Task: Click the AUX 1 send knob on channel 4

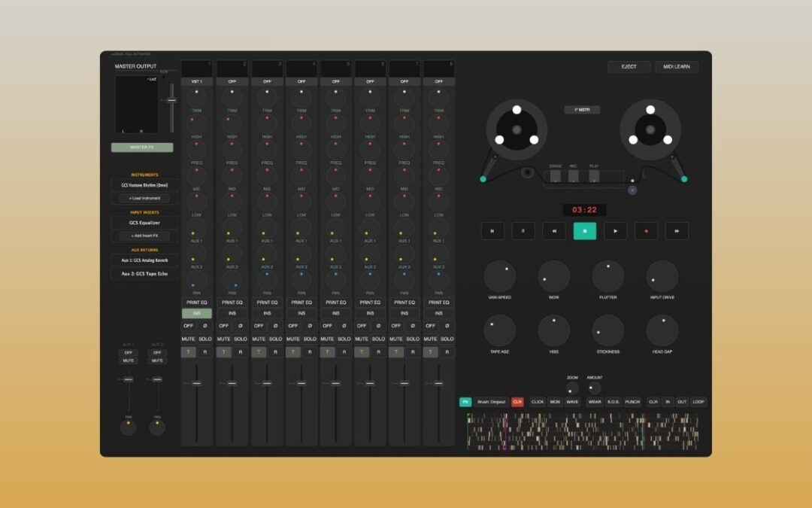Action: point(301,228)
